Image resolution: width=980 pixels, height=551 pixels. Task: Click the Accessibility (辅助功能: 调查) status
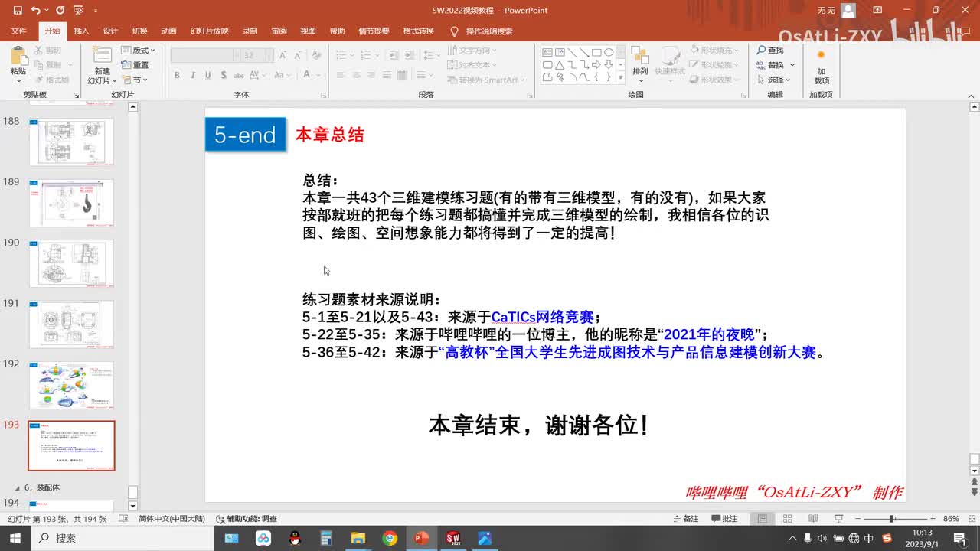click(x=247, y=519)
